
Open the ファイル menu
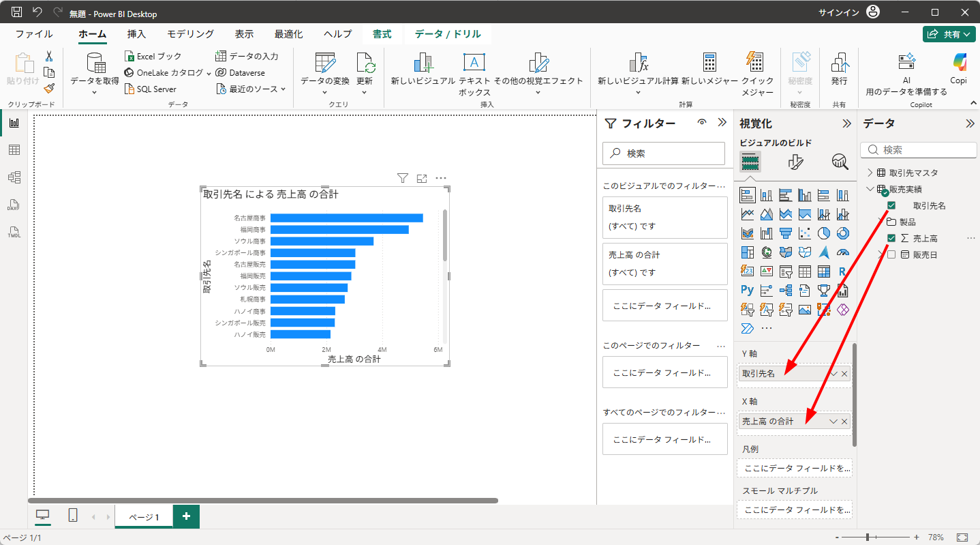click(34, 34)
